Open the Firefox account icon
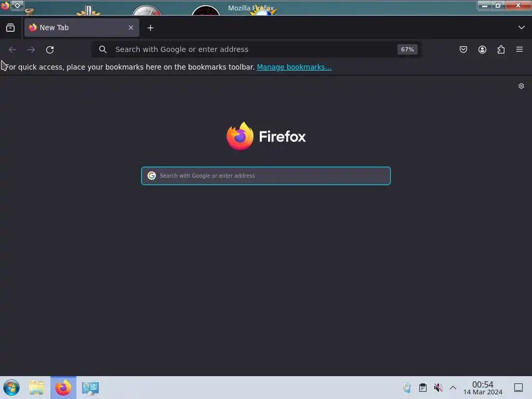The width and height of the screenshot is (532, 399). tap(482, 49)
